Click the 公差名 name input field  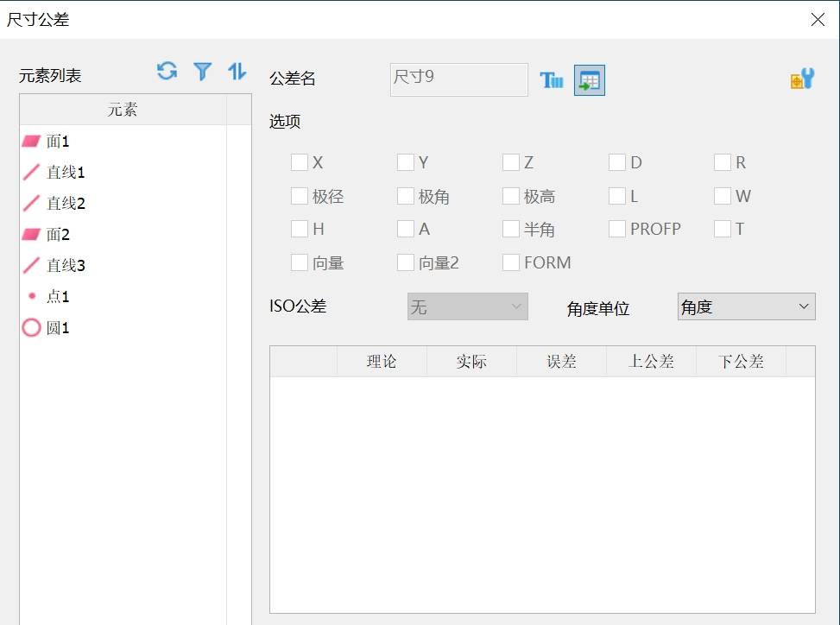tap(458, 79)
